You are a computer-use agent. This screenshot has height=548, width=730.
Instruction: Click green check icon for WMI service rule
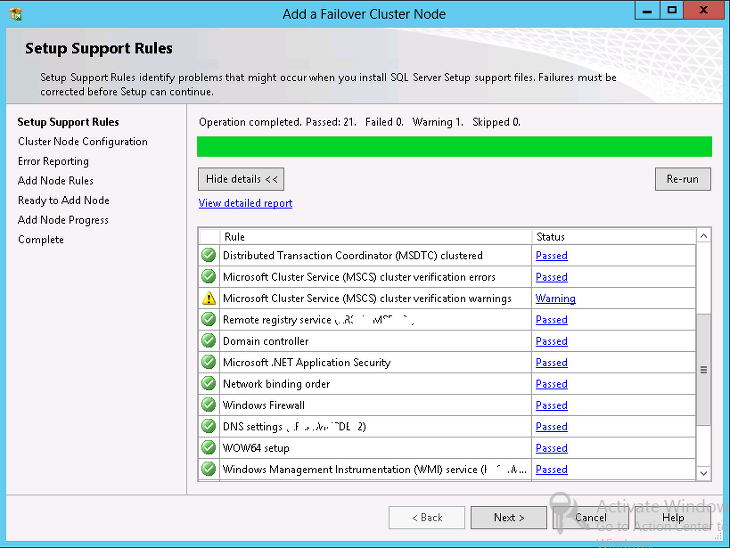coord(209,469)
